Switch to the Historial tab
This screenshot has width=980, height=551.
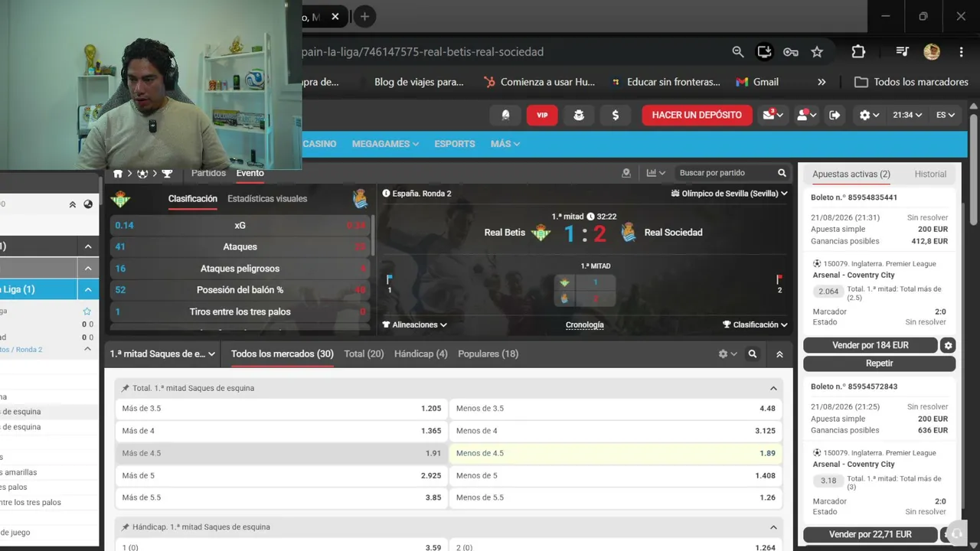point(930,174)
